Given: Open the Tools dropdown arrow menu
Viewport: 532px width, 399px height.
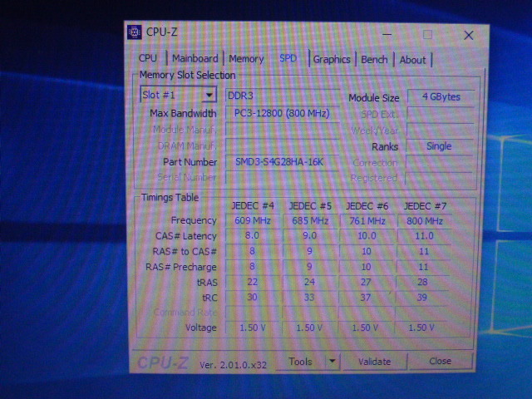Looking at the screenshot, I should point(331,362).
